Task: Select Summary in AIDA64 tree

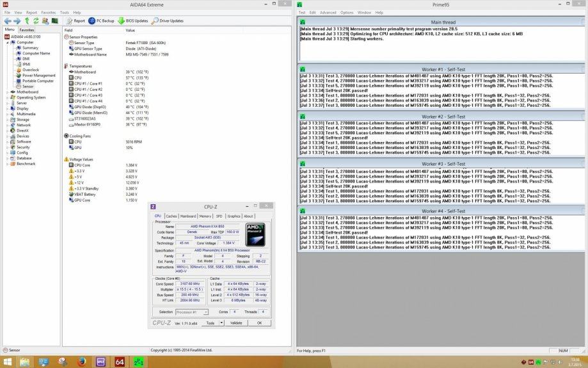Action: tap(30, 47)
